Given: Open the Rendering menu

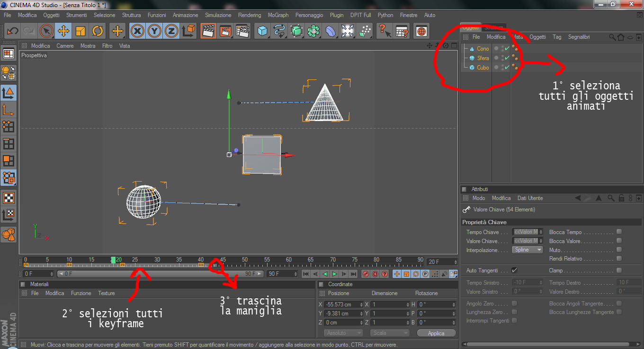Looking at the screenshot, I should tap(250, 15).
